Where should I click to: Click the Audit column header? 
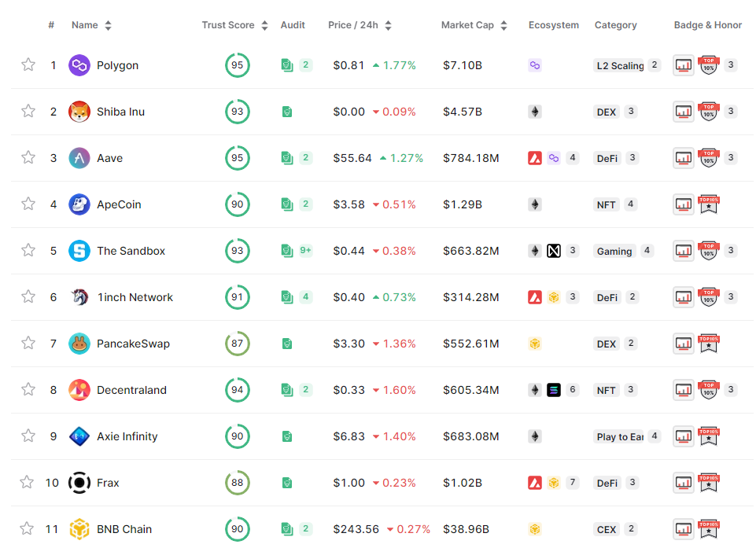point(293,25)
